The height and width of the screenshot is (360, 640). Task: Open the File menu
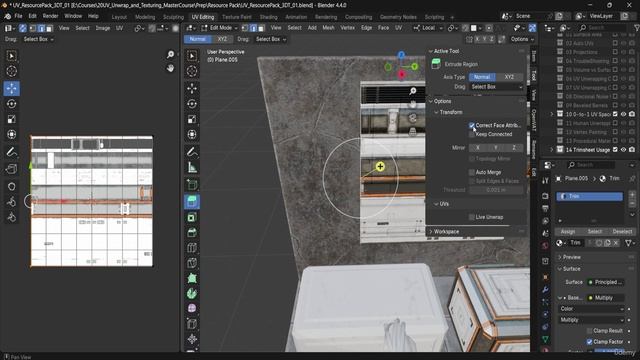click(x=18, y=16)
